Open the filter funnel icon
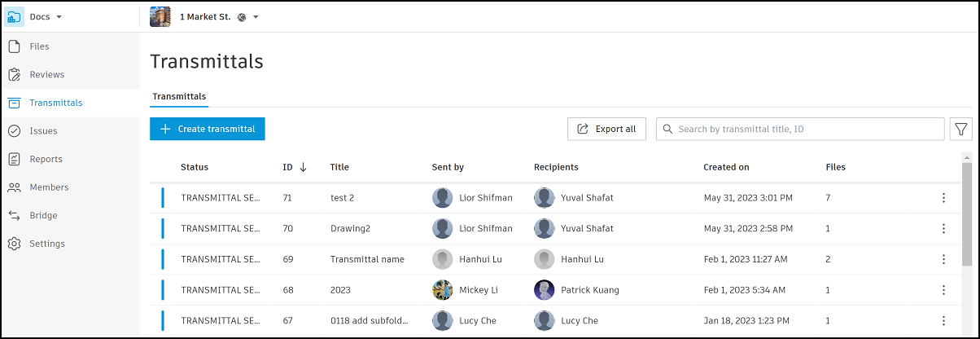980x339 pixels. click(x=960, y=129)
